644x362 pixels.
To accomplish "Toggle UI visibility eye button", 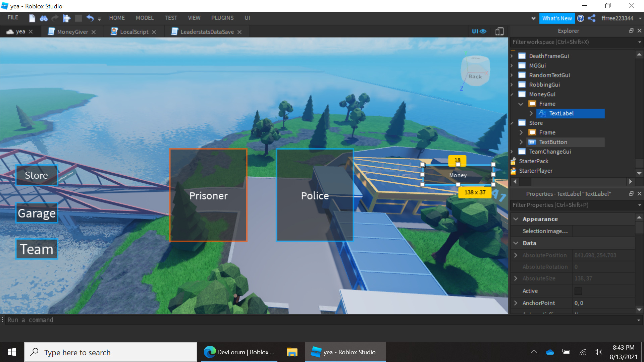I will click(479, 32).
